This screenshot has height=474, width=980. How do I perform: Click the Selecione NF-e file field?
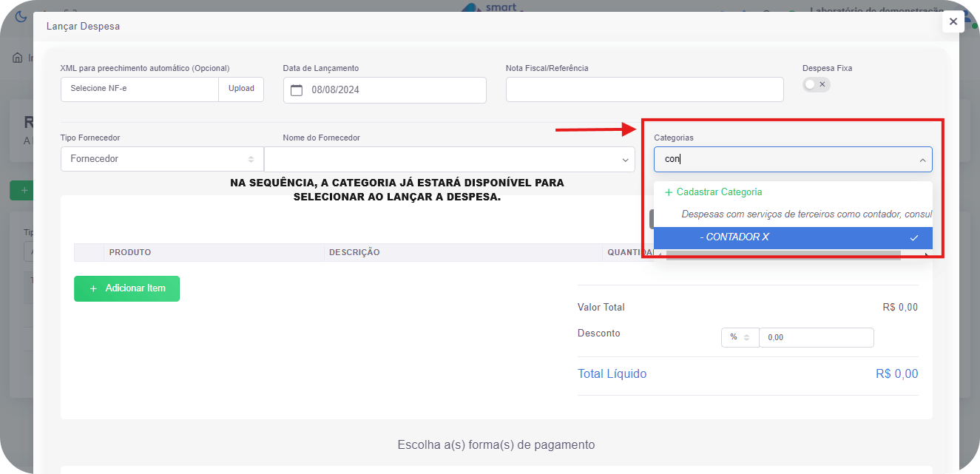coord(140,89)
